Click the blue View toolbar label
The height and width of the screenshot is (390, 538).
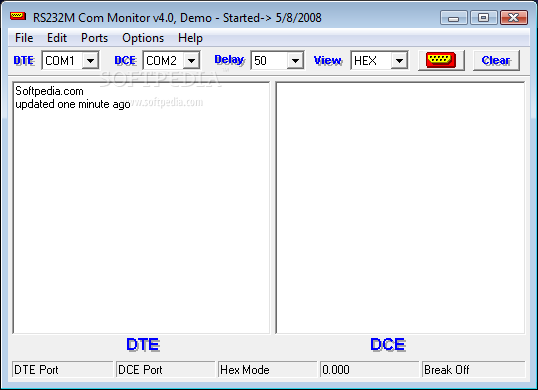coord(328,60)
